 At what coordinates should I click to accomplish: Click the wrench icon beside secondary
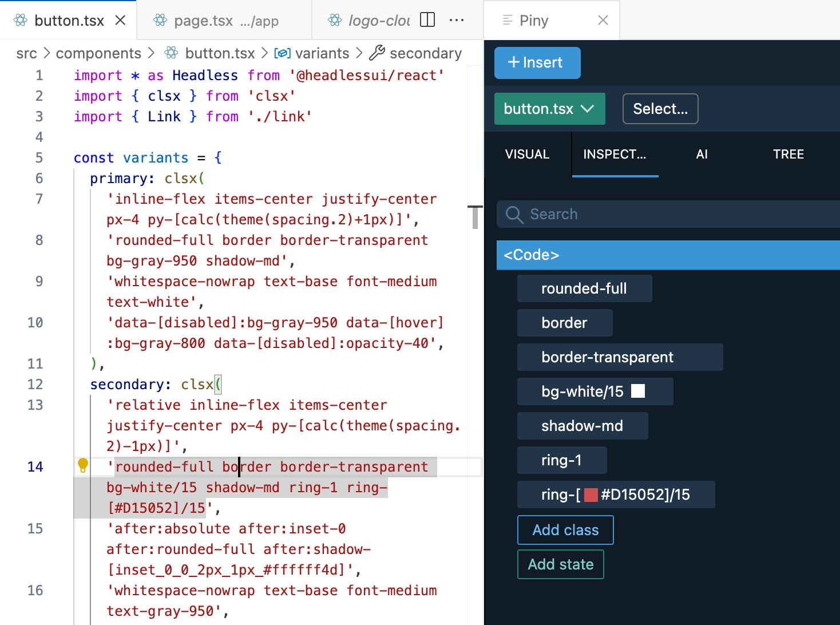click(x=377, y=53)
